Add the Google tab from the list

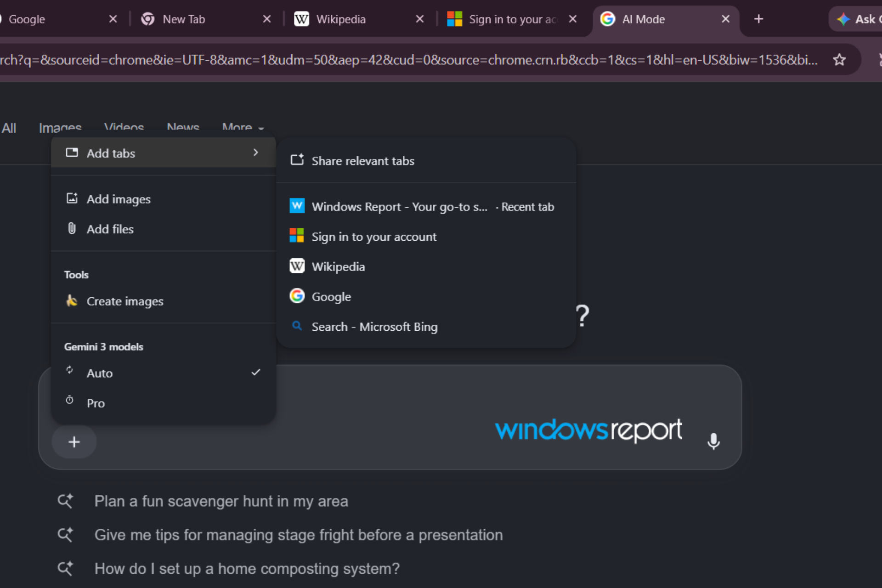(x=426, y=296)
